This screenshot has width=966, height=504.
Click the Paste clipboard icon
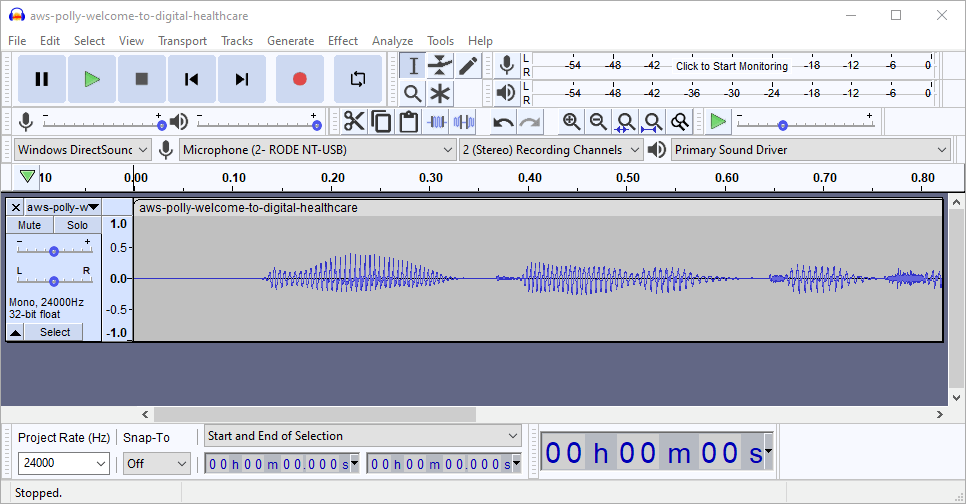click(408, 121)
